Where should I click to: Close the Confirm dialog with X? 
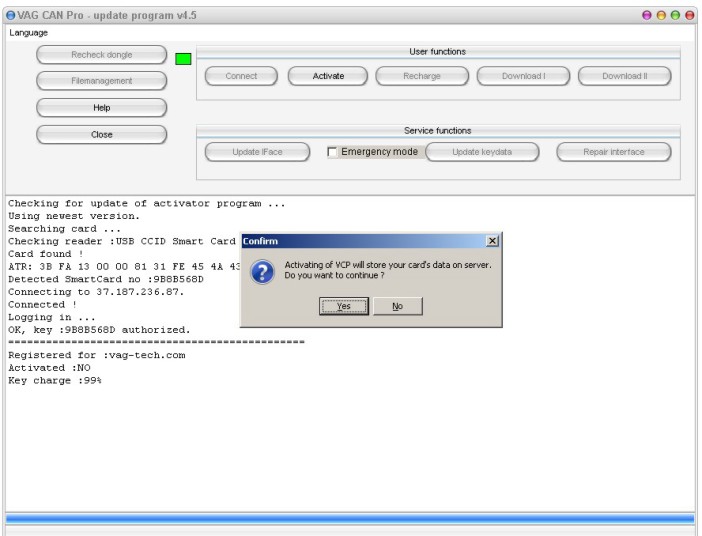pos(492,241)
